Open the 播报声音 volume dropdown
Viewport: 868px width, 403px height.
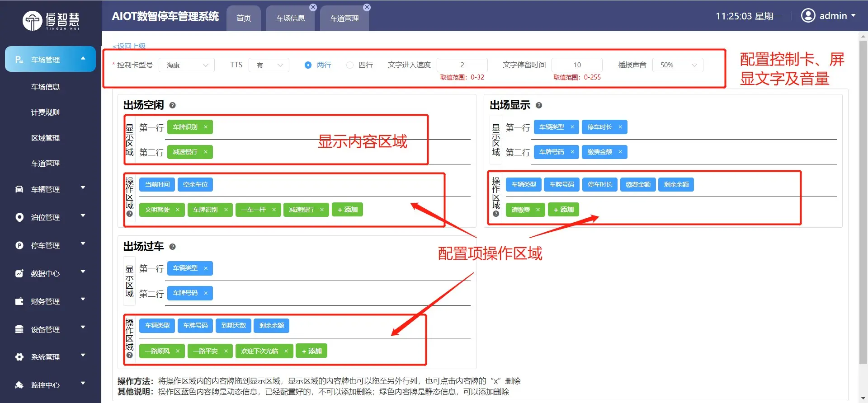coord(678,65)
